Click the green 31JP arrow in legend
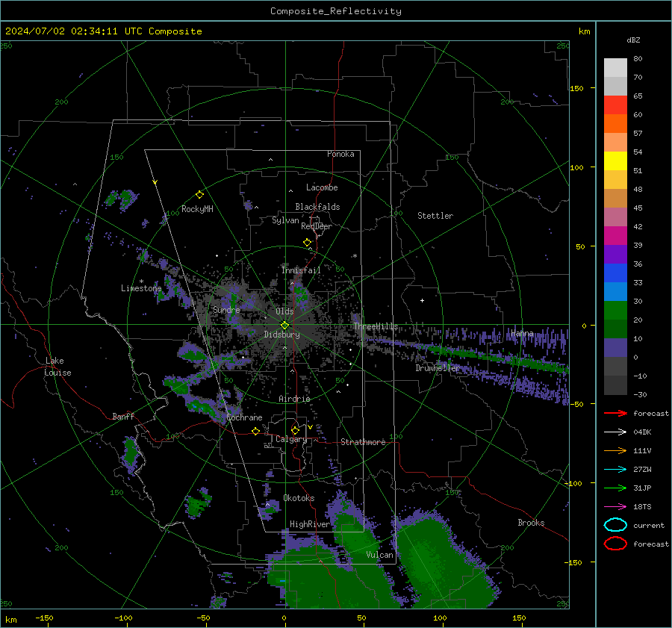Screen dimensions: 672x628 point(615,488)
